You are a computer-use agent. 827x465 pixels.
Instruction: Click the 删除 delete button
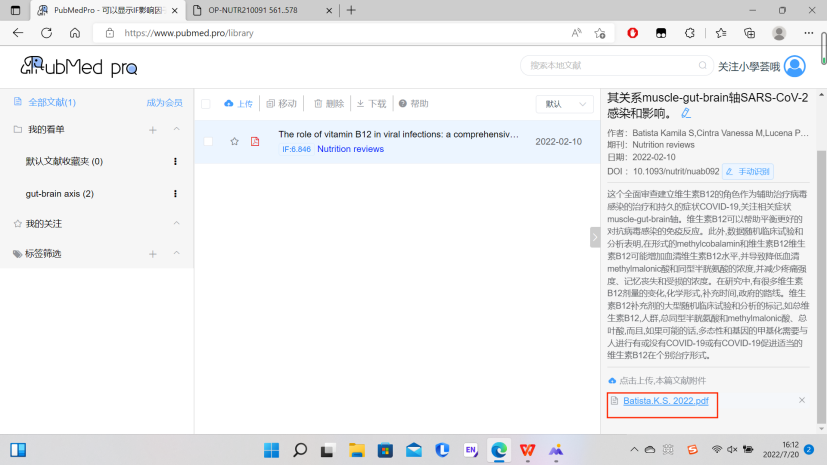pyautogui.click(x=329, y=104)
